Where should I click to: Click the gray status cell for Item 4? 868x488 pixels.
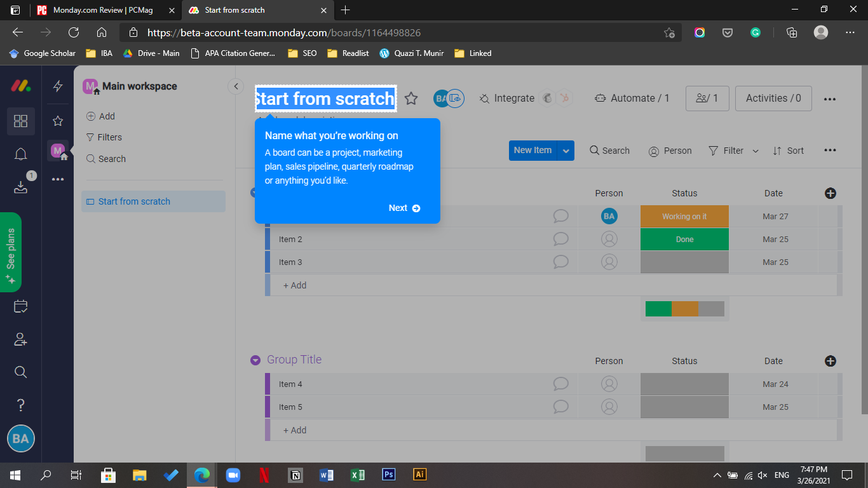coord(684,384)
